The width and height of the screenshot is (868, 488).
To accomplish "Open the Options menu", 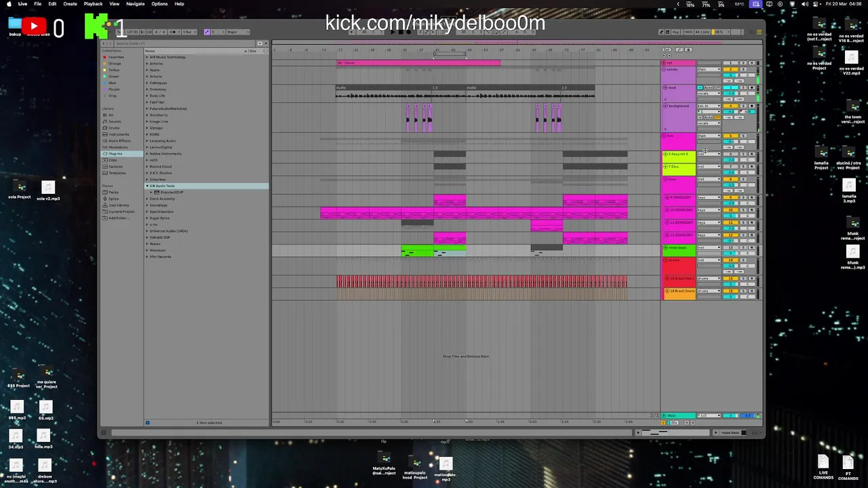I will point(159,4).
